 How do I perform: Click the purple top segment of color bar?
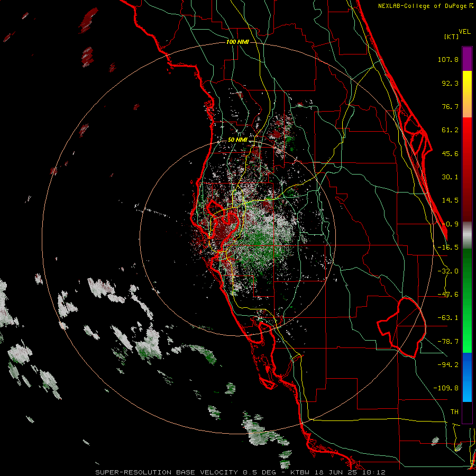pos(467,59)
